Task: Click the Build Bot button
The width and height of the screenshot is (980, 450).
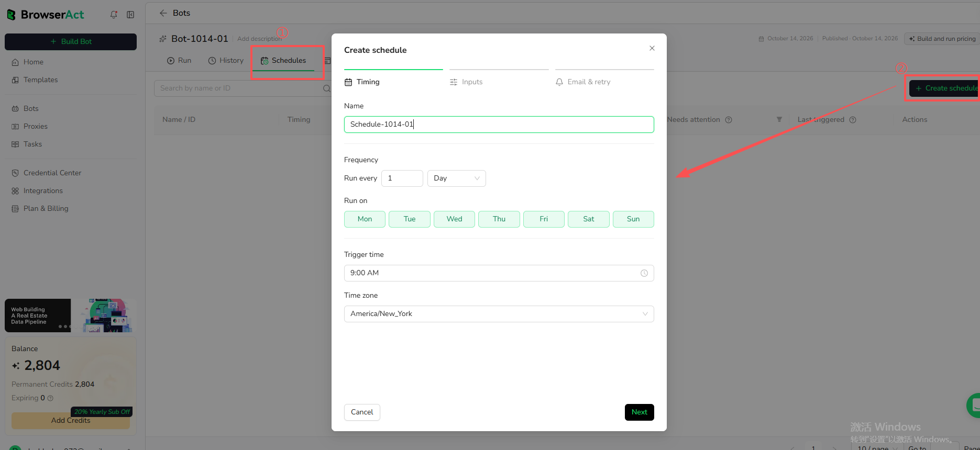Action: point(71,42)
